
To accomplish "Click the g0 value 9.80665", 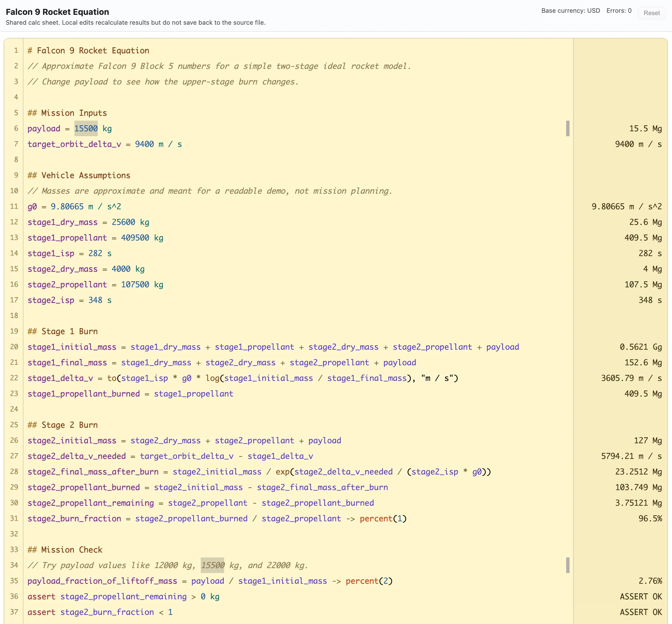I will [67, 207].
